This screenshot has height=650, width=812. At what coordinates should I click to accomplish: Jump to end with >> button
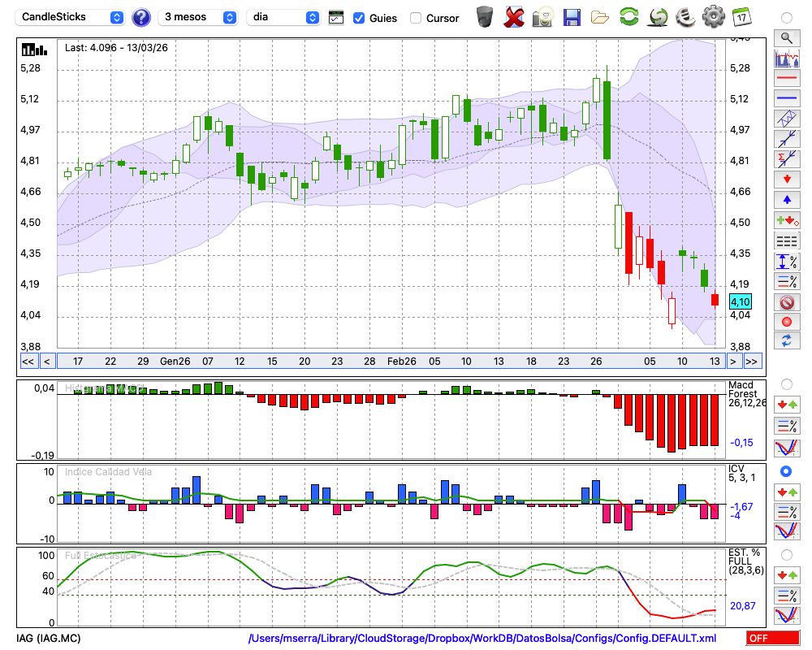point(752,362)
